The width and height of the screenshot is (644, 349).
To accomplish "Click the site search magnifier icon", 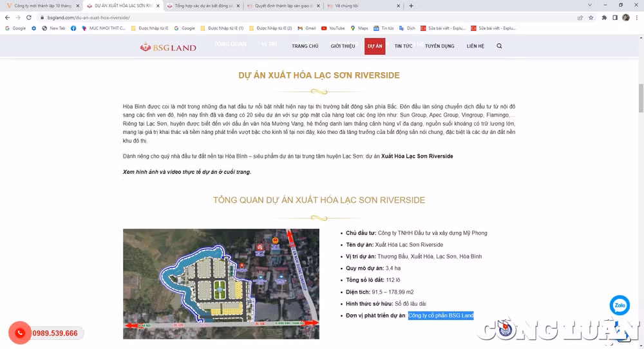I will [500, 46].
